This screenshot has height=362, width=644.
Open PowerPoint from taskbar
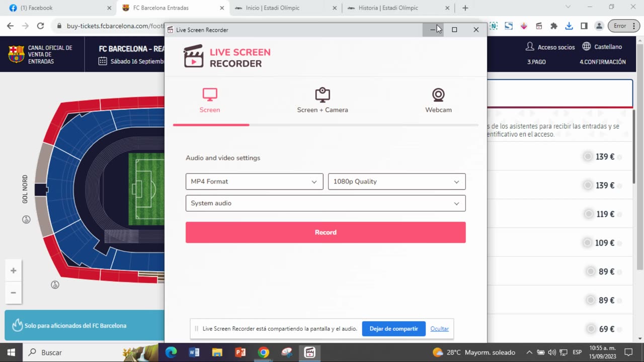point(240,352)
